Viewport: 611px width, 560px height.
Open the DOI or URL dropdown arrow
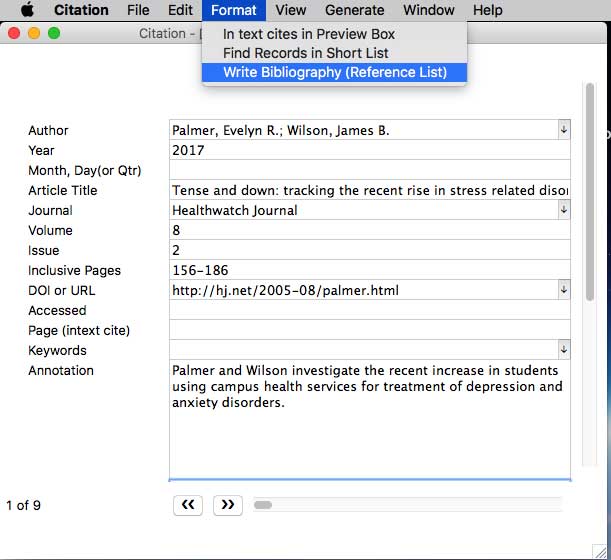564,290
